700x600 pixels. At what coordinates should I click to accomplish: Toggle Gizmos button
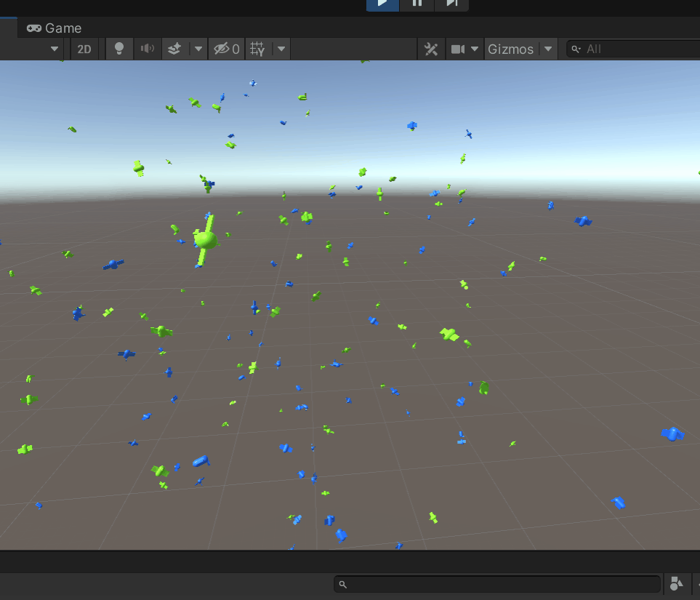point(511,49)
